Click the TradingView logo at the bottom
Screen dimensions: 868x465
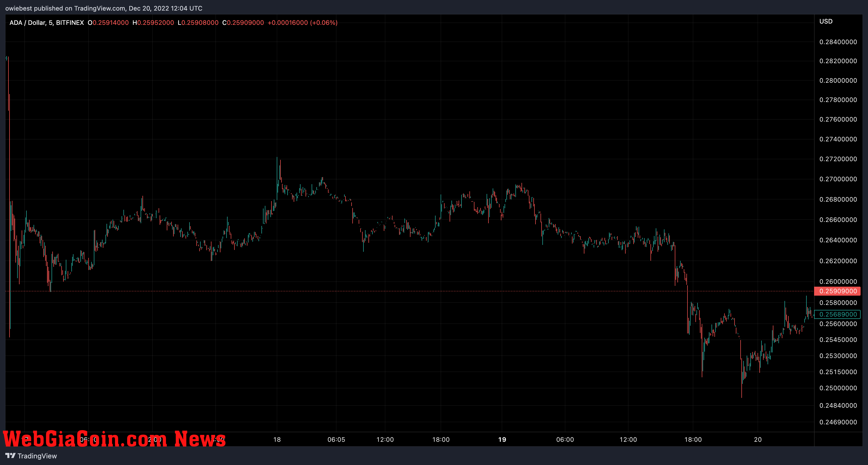coord(31,455)
